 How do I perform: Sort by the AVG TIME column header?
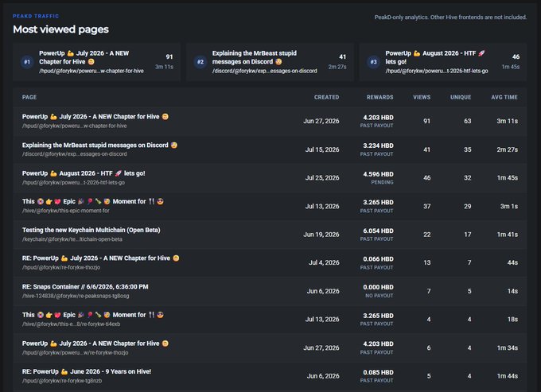[x=504, y=97]
